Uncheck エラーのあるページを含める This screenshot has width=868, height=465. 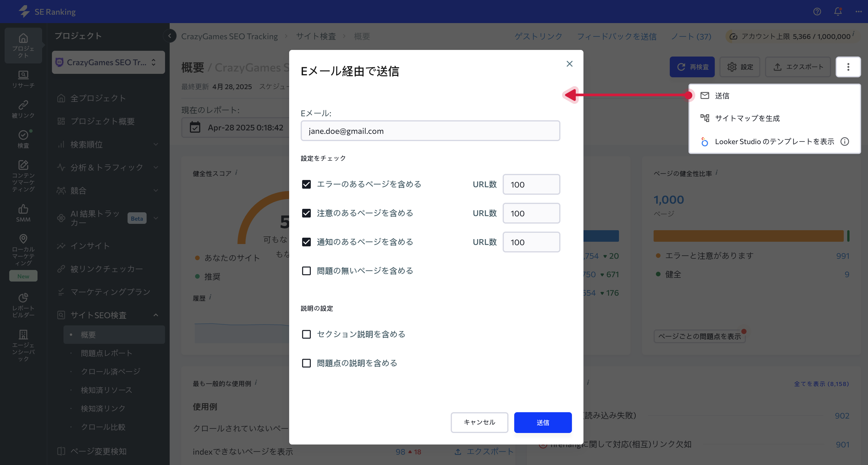[306, 184]
